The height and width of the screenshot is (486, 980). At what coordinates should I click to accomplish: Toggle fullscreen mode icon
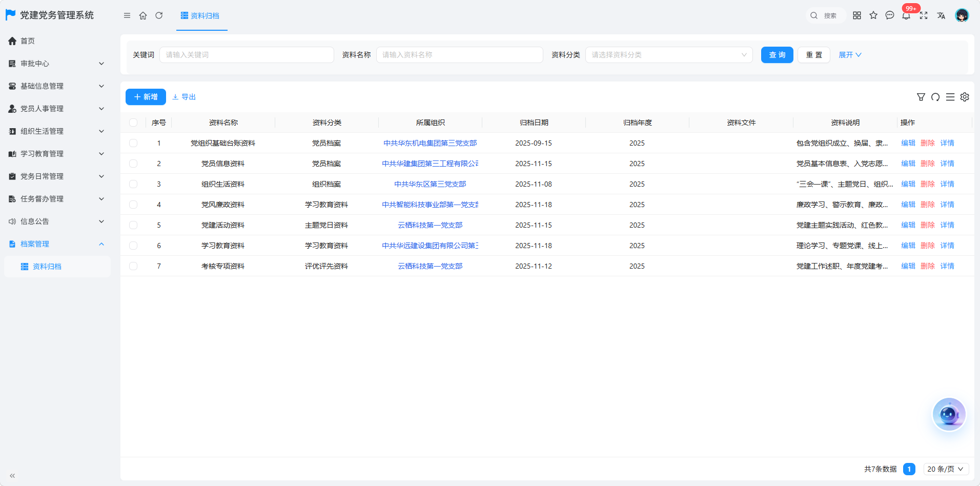click(924, 15)
